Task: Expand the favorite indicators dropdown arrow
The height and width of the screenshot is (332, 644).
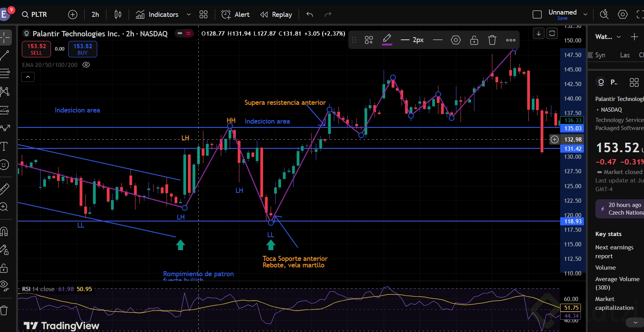Action: tap(188, 15)
